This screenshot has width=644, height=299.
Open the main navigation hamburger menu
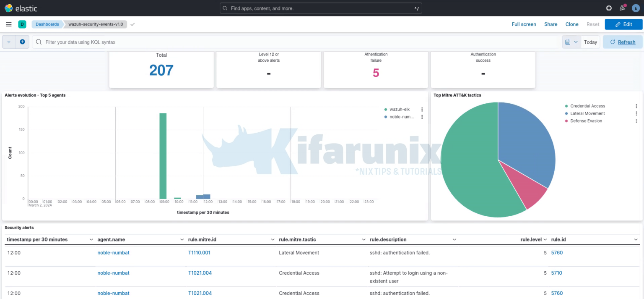click(x=8, y=24)
